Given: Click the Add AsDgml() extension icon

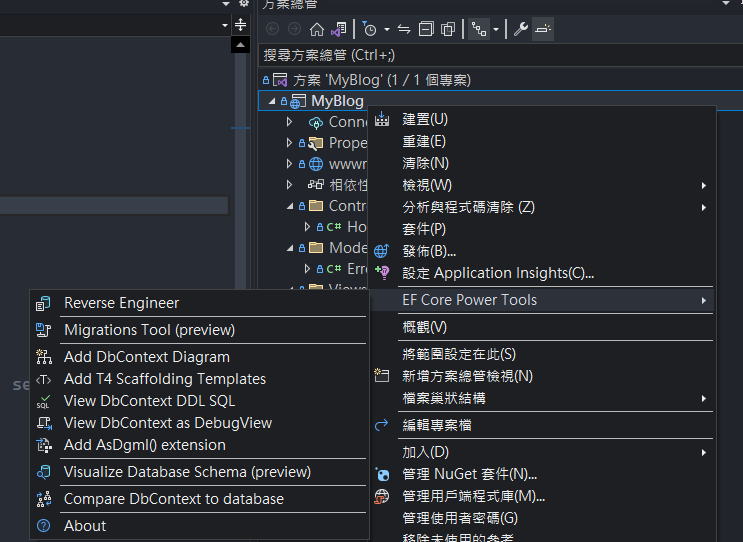Looking at the screenshot, I should [x=44, y=445].
